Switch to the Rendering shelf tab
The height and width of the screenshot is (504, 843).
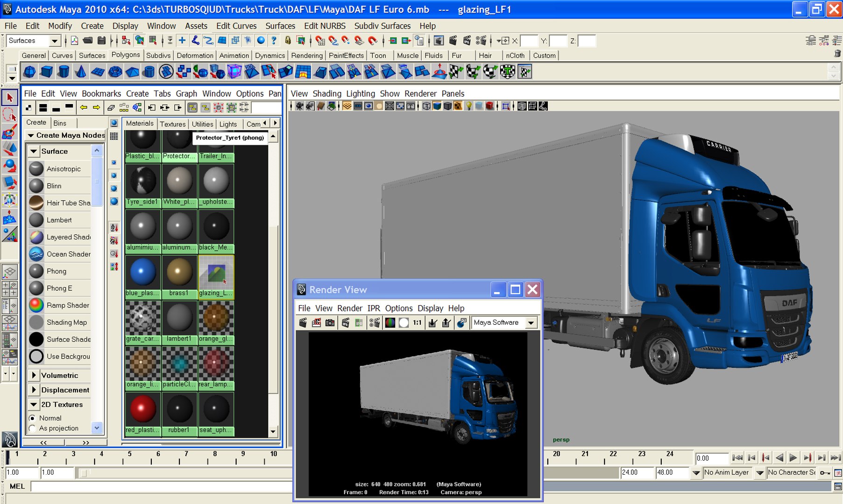307,56
